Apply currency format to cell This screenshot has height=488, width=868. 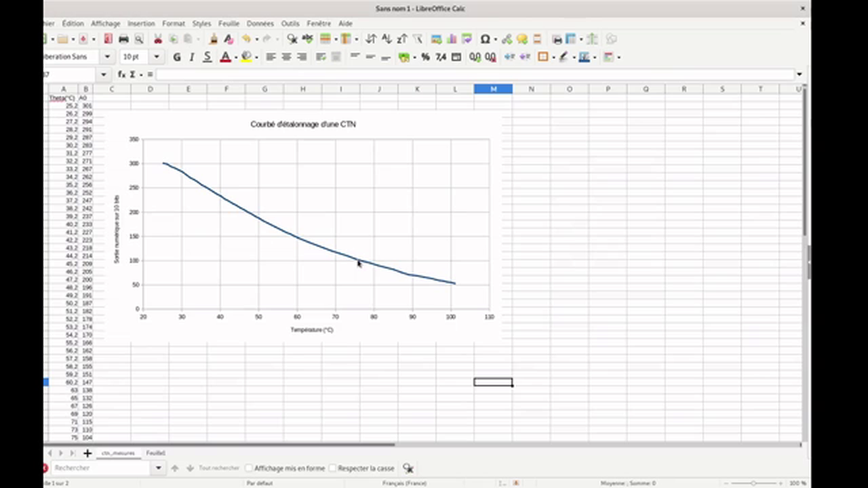pyautogui.click(x=403, y=57)
